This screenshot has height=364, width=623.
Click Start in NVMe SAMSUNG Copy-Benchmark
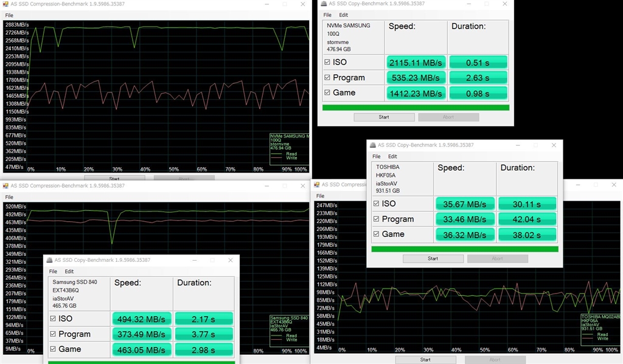(x=384, y=117)
